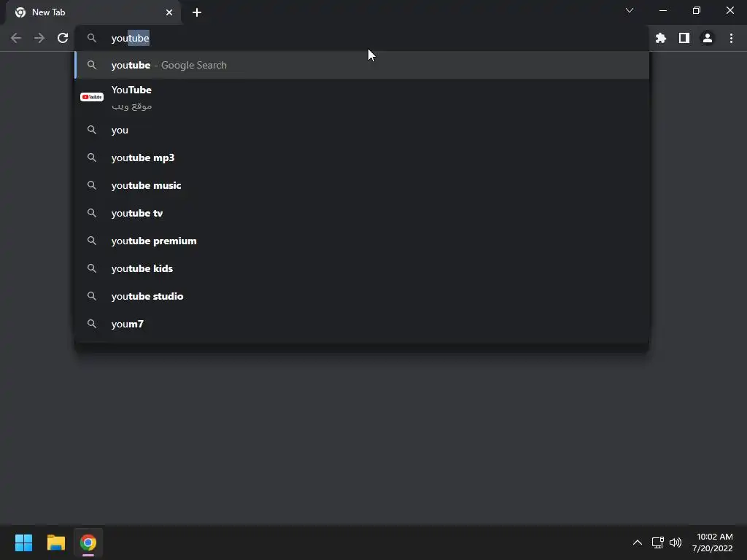Select 'youtube studio' suggestion
The image size is (747, 560).
click(362, 296)
